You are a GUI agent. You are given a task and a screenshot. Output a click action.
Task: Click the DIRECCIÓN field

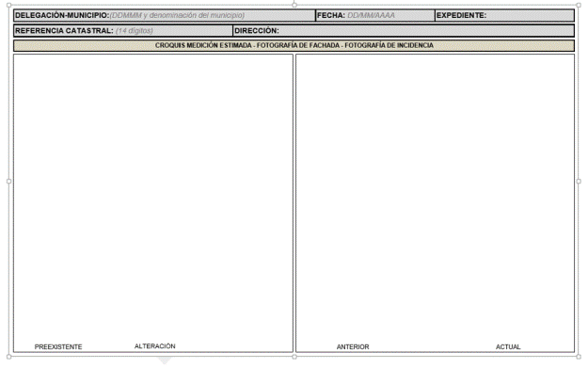(x=404, y=31)
